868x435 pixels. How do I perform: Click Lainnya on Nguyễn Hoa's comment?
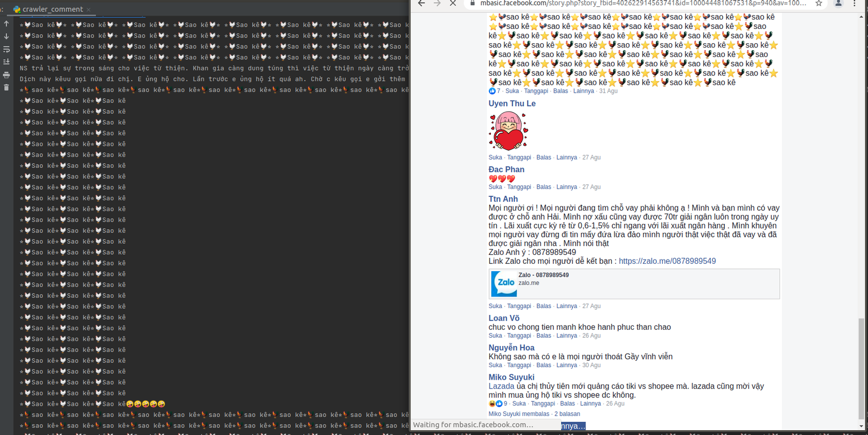click(x=567, y=365)
